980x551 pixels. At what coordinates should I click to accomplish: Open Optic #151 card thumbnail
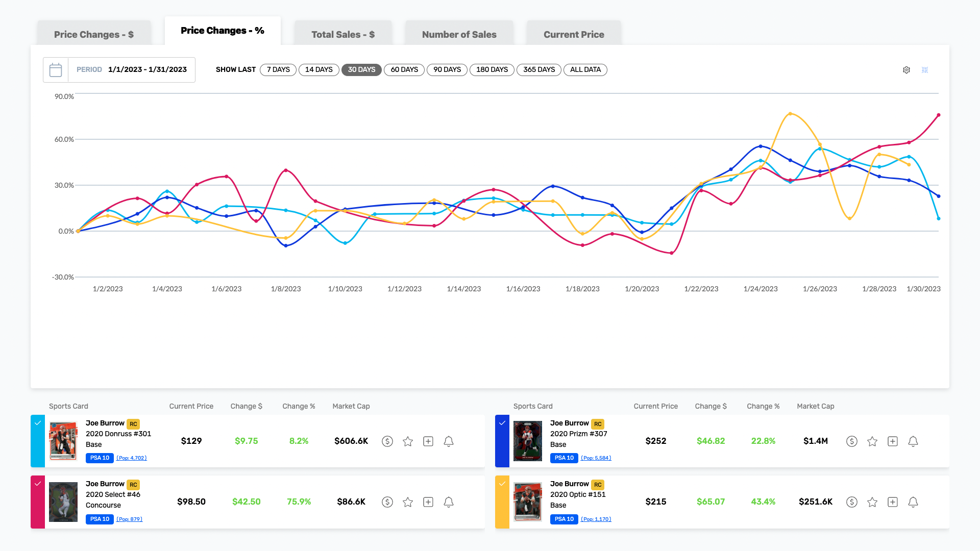pyautogui.click(x=528, y=502)
